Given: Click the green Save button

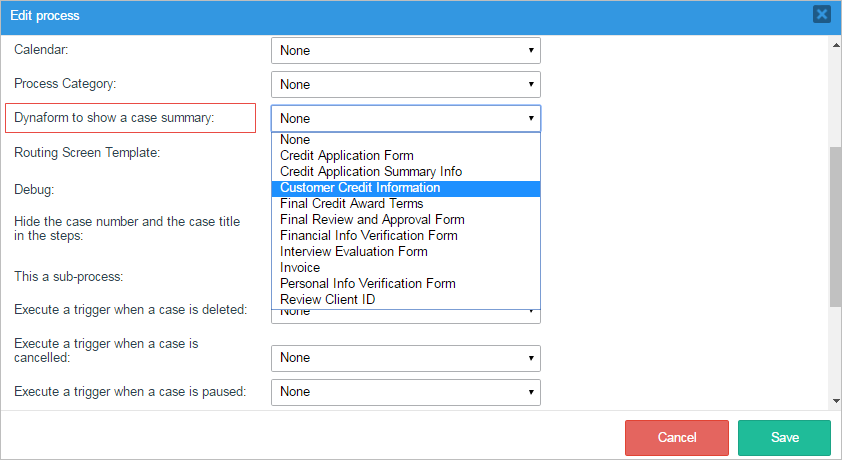Looking at the screenshot, I should (x=784, y=438).
